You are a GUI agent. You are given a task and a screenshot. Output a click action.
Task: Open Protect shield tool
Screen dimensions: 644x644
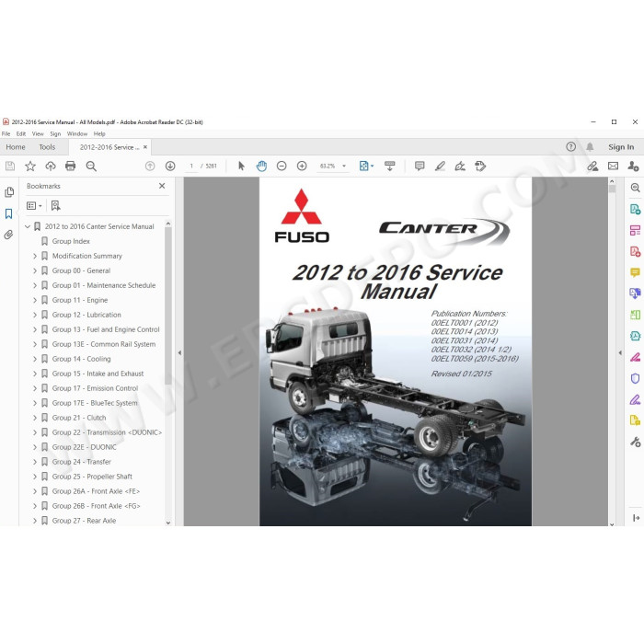pos(635,378)
